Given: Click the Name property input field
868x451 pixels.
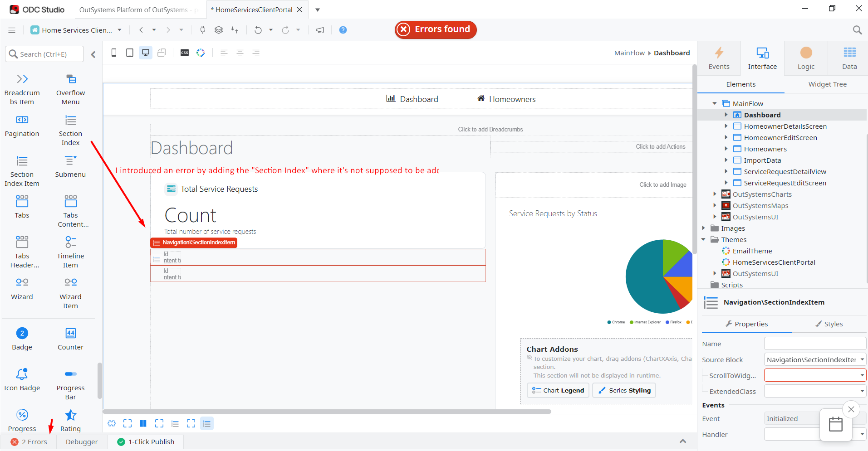Looking at the screenshot, I should [815, 344].
